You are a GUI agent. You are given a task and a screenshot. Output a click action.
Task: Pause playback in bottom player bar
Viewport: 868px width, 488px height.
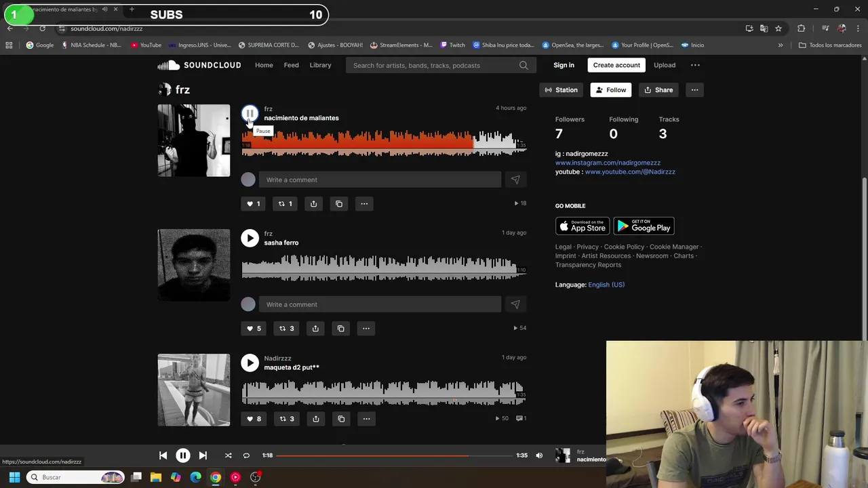pos(183,455)
